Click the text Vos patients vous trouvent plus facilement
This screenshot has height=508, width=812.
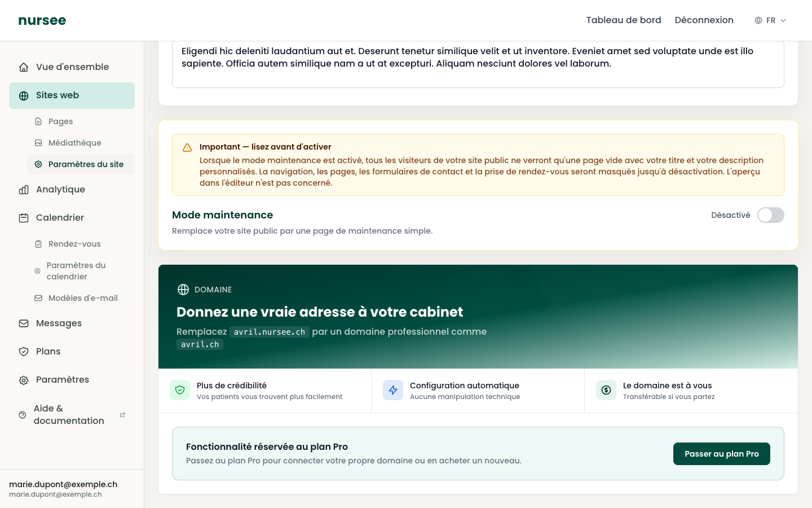pos(270,397)
